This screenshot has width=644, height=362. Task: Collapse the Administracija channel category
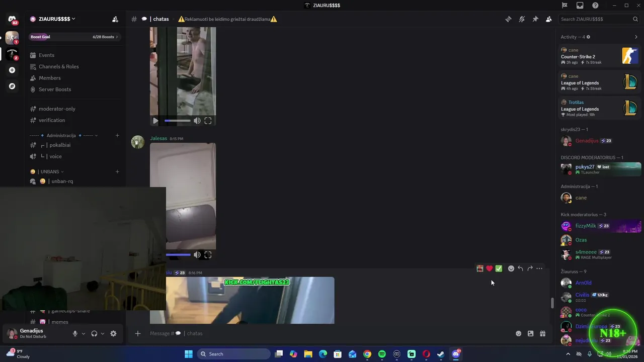61,135
